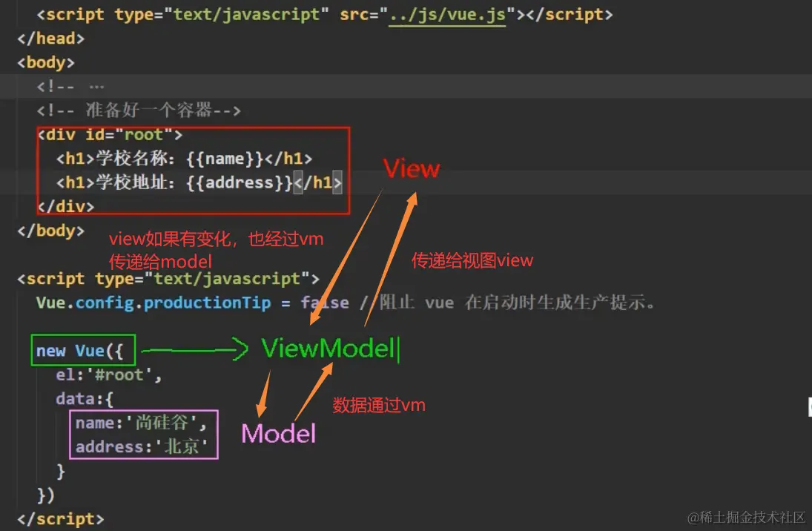Screen dimensions: 812x531
Task: Click the purple "Model" label
Action: point(278,434)
